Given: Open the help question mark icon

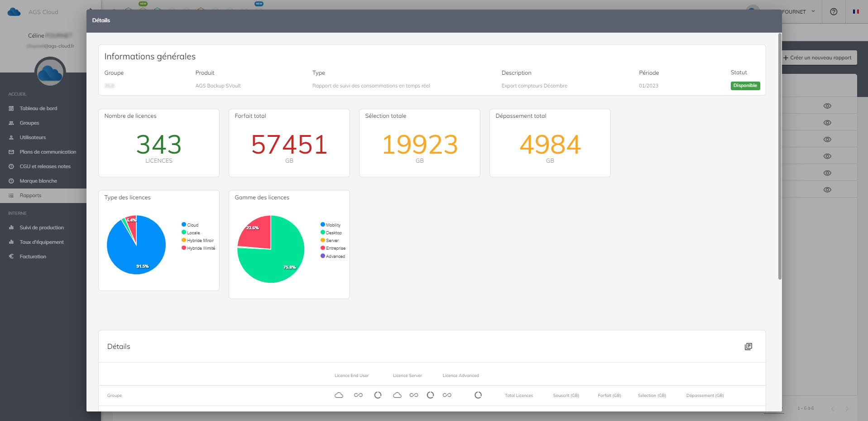Looking at the screenshot, I should click(x=834, y=12).
